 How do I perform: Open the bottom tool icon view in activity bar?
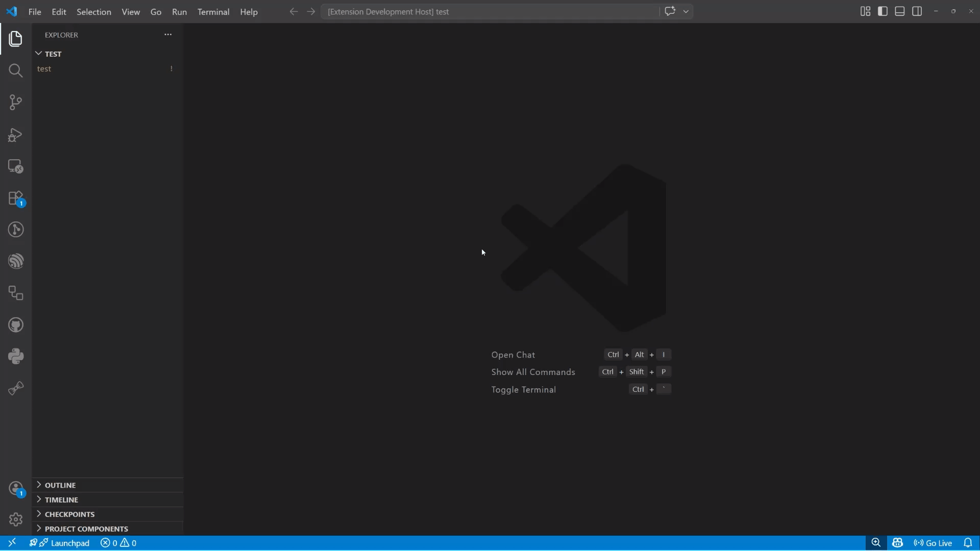tap(16, 388)
